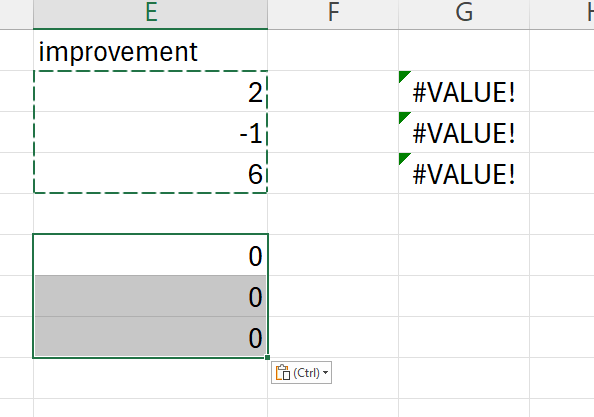This screenshot has width=594, height=417.
Task: Click the empty cell in column F beside value 2
Action: click(333, 91)
